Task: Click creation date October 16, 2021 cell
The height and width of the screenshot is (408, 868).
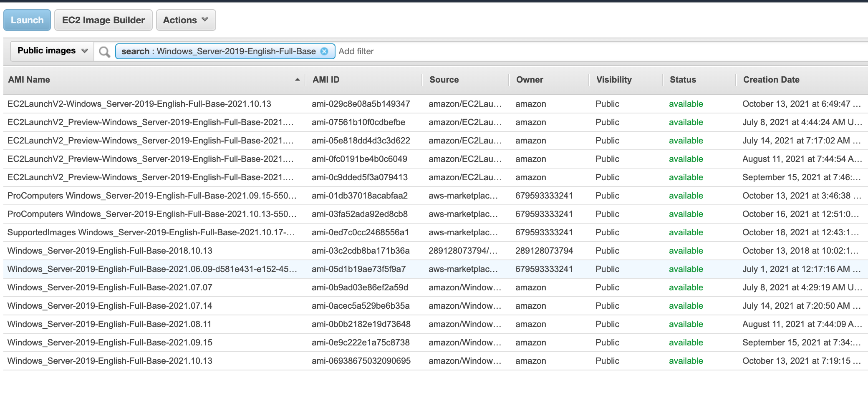Action: [801, 214]
